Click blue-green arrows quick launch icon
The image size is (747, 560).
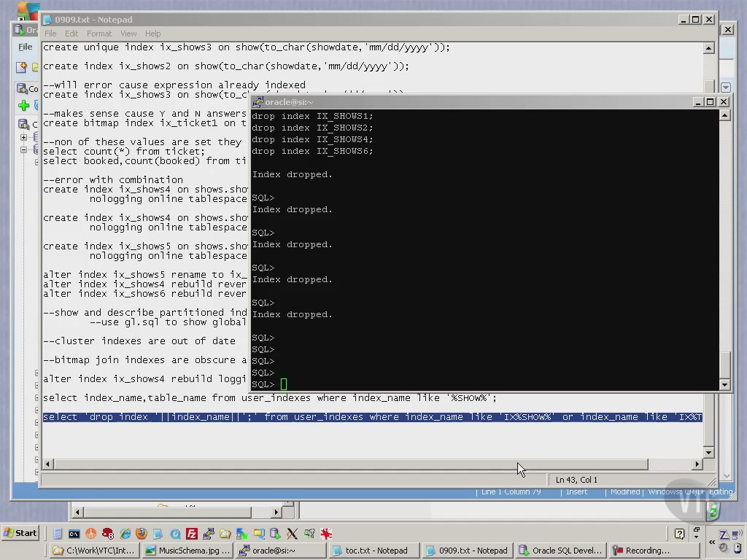point(242,534)
